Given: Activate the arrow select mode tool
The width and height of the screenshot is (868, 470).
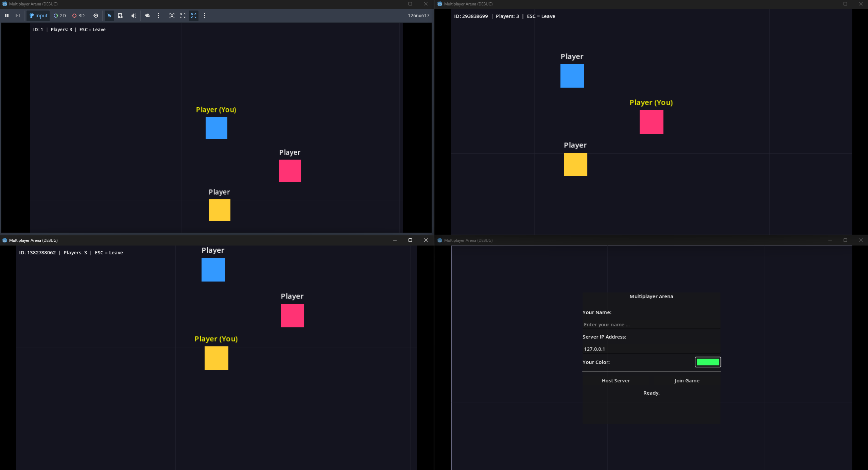Looking at the screenshot, I should [109, 16].
